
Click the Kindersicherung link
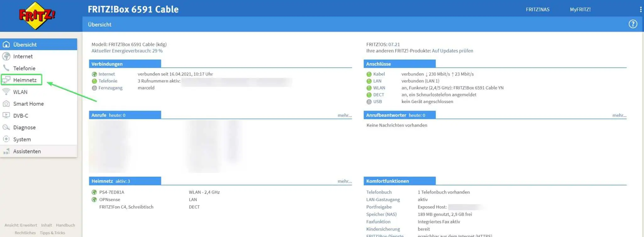pyautogui.click(x=383, y=229)
